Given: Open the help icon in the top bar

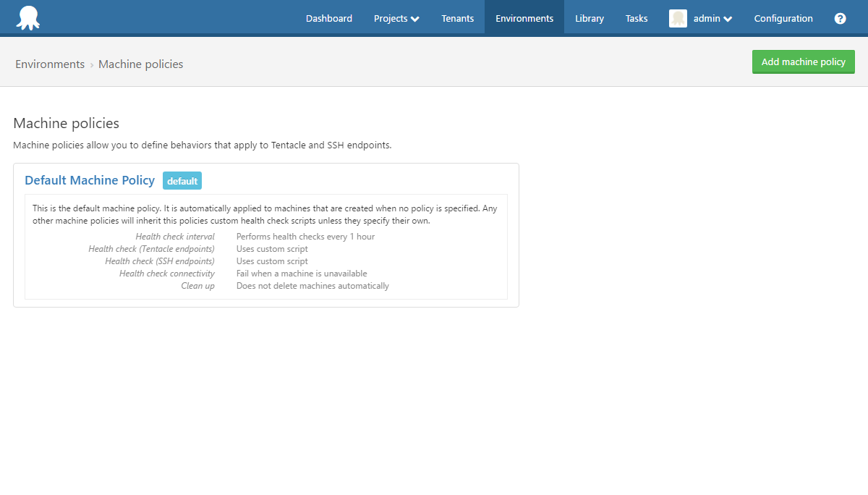Looking at the screenshot, I should click(x=840, y=18).
